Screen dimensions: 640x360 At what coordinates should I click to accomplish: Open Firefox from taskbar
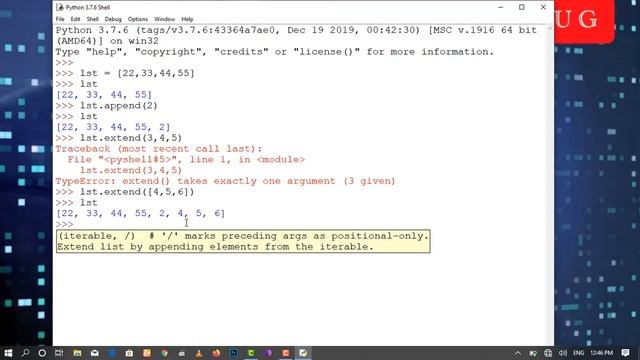tap(216, 353)
